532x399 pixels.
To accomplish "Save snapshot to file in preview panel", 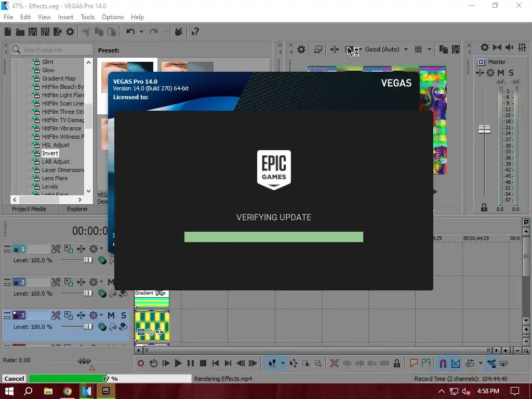I will coord(456,49).
